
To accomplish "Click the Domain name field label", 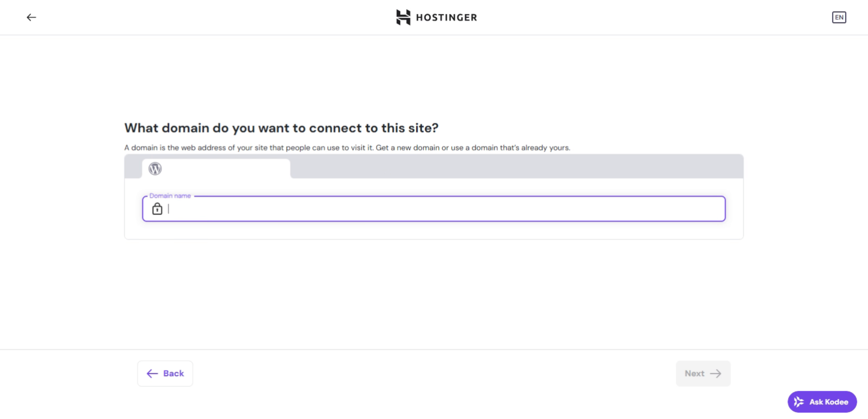I will (x=170, y=196).
